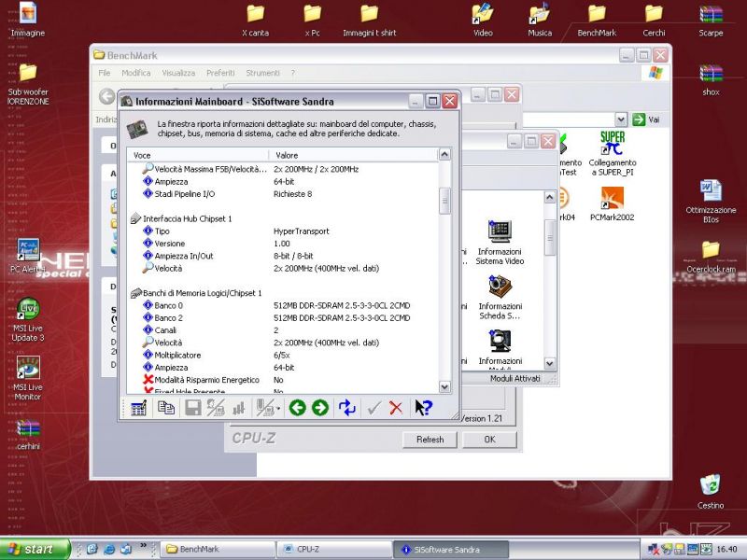This screenshot has width=747, height=560.
Task: Expand the quick launch chevron
Action: coord(143,545)
